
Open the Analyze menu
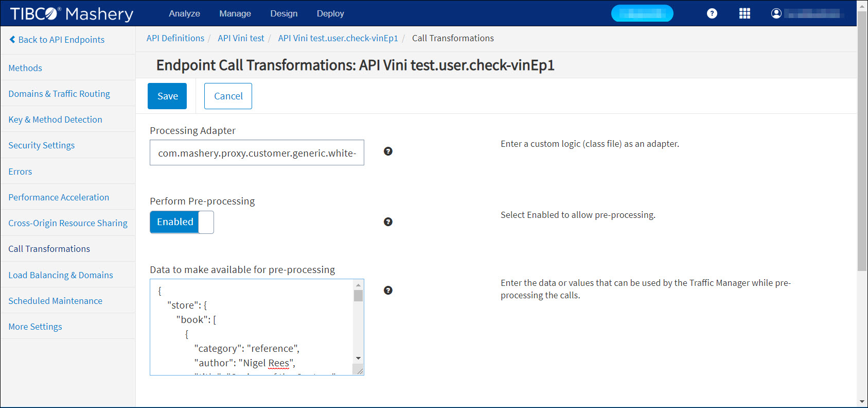click(184, 13)
